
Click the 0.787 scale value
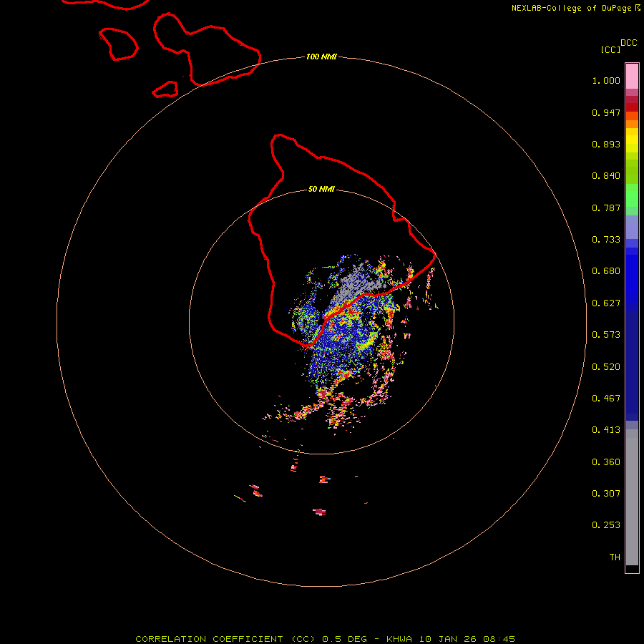[x=606, y=208]
